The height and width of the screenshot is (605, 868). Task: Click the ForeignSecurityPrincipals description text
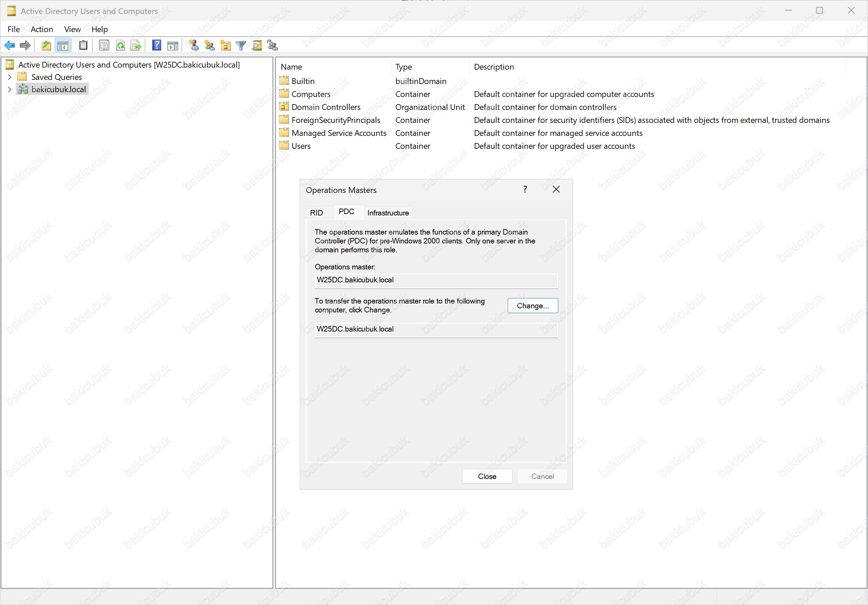(652, 120)
